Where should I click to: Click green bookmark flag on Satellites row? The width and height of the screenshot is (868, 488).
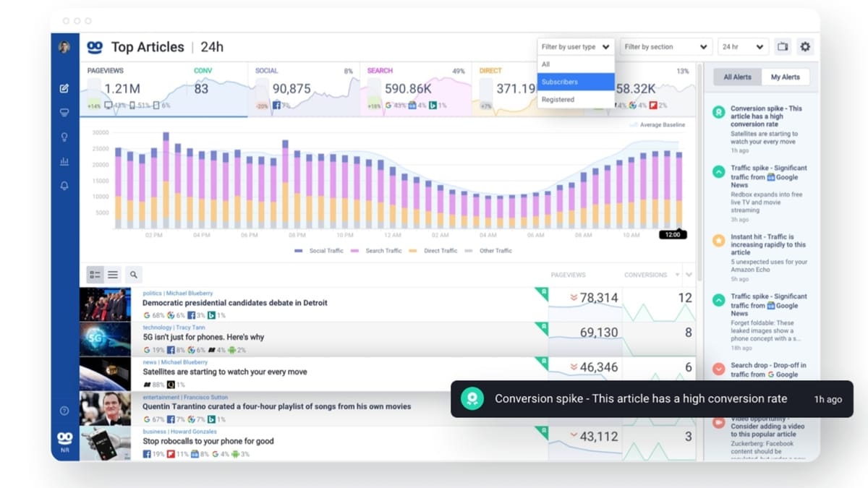[x=541, y=363]
